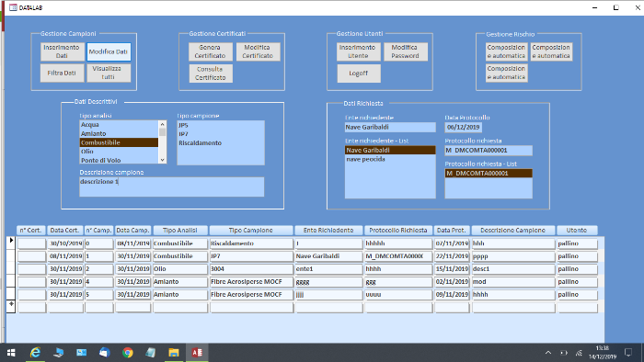This screenshot has width=644, height=362.
Task: Click the Modifica Dati button
Action: click(109, 51)
